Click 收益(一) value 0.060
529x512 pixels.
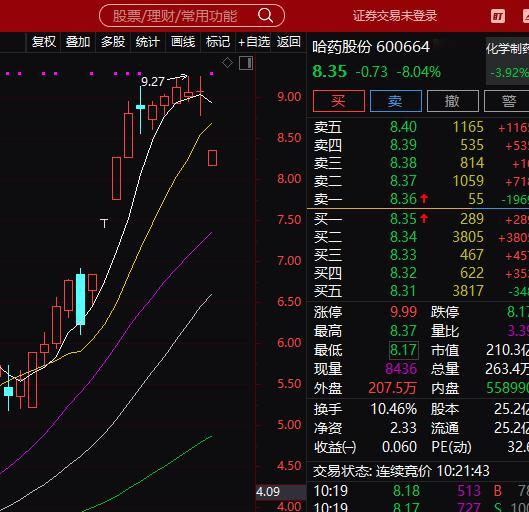399,447
